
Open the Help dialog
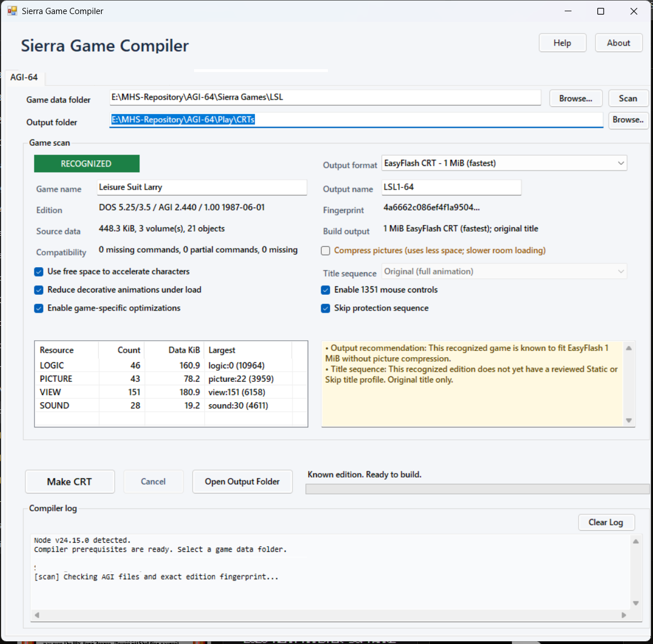(x=562, y=43)
